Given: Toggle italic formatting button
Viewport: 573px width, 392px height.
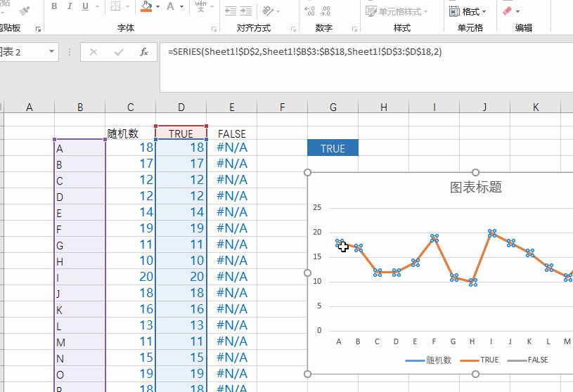Looking at the screenshot, I should click(70, 6).
